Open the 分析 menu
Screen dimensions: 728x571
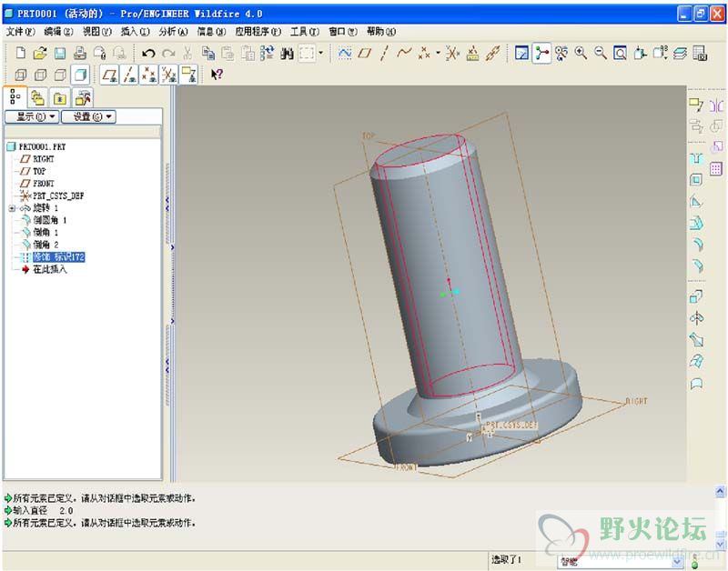[x=173, y=32]
